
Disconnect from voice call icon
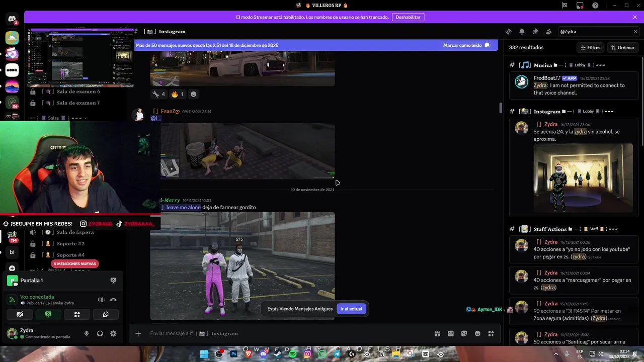coord(113,300)
